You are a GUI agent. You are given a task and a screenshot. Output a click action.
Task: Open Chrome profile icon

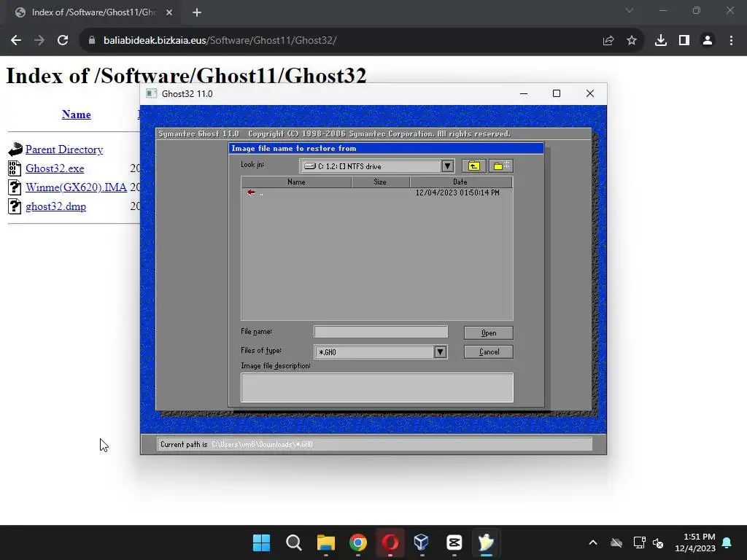[708, 41]
